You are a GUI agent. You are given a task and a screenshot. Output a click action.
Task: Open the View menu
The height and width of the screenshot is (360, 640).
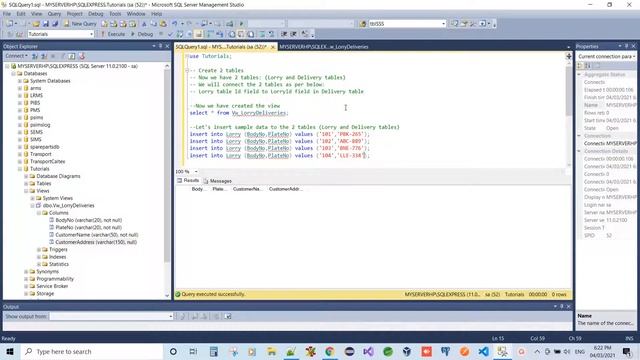36,13
